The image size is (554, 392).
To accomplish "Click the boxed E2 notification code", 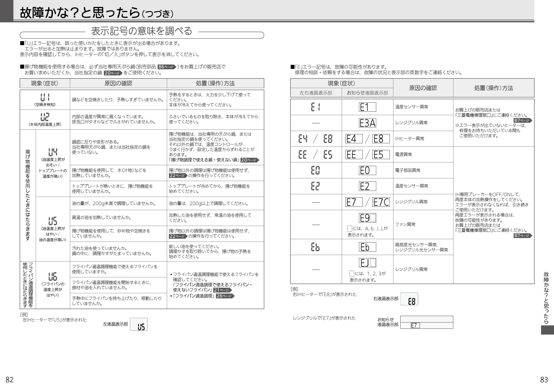I will click(367, 186).
